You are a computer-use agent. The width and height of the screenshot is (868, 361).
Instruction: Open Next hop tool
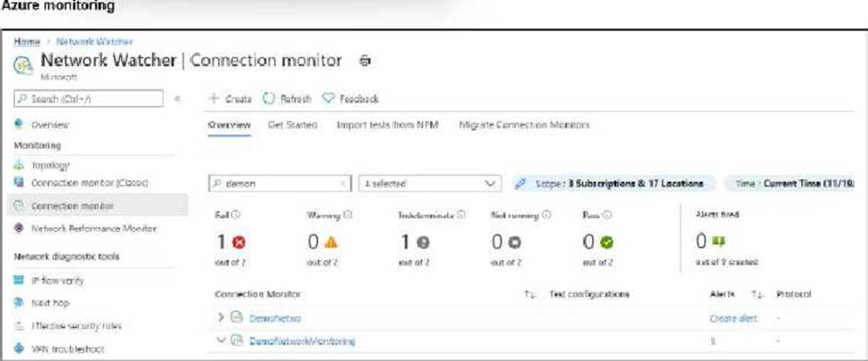51,303
